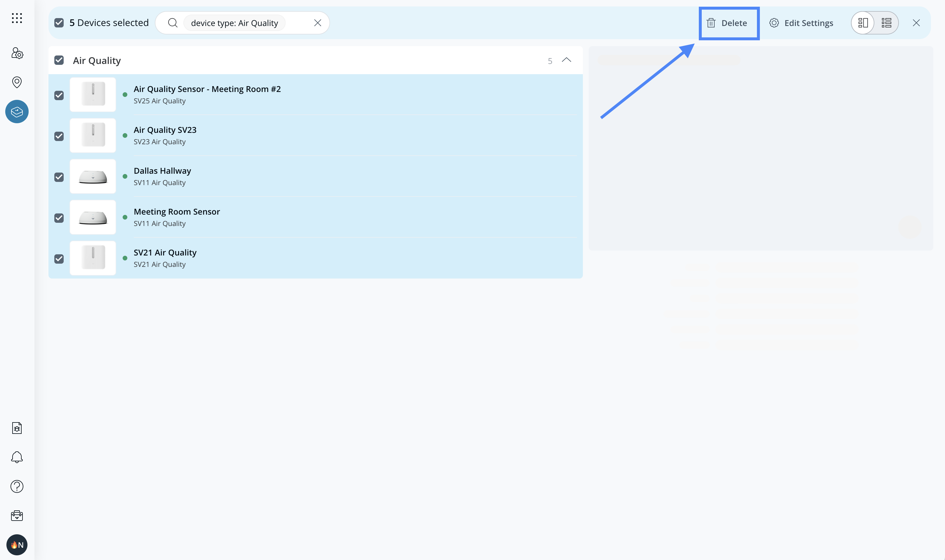Click the Meeting Room Sensor thumbnail
The width and height of the screenshot is (945, 560).
93,217
